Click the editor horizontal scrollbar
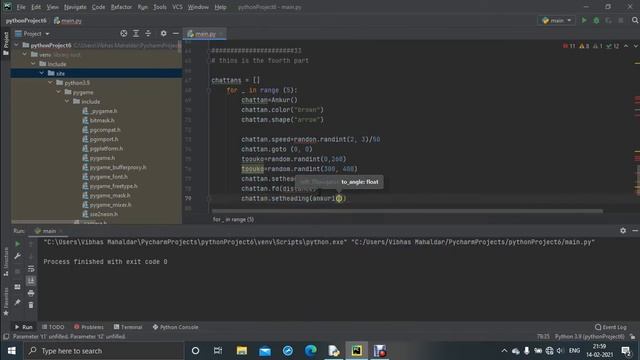Image resolution: width=640 pixels, height=360 pixels. [407, 211]
